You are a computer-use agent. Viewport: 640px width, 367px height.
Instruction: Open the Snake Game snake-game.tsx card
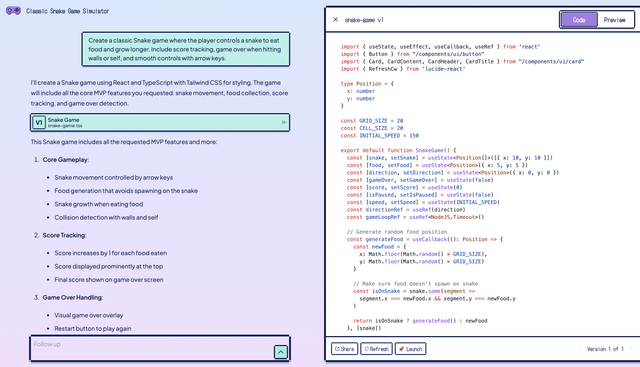tap(160, 122)
